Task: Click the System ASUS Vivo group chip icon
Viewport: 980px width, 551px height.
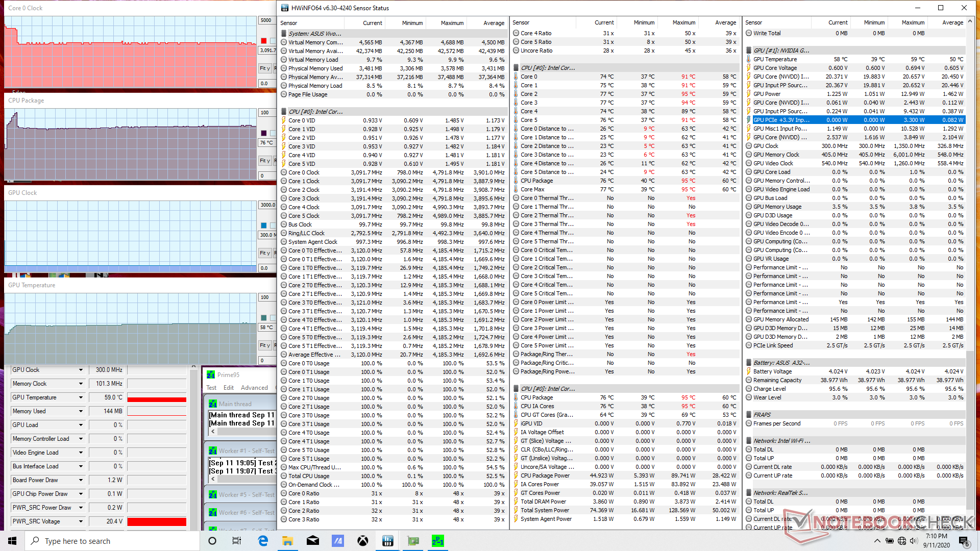Action: [284, 34]
